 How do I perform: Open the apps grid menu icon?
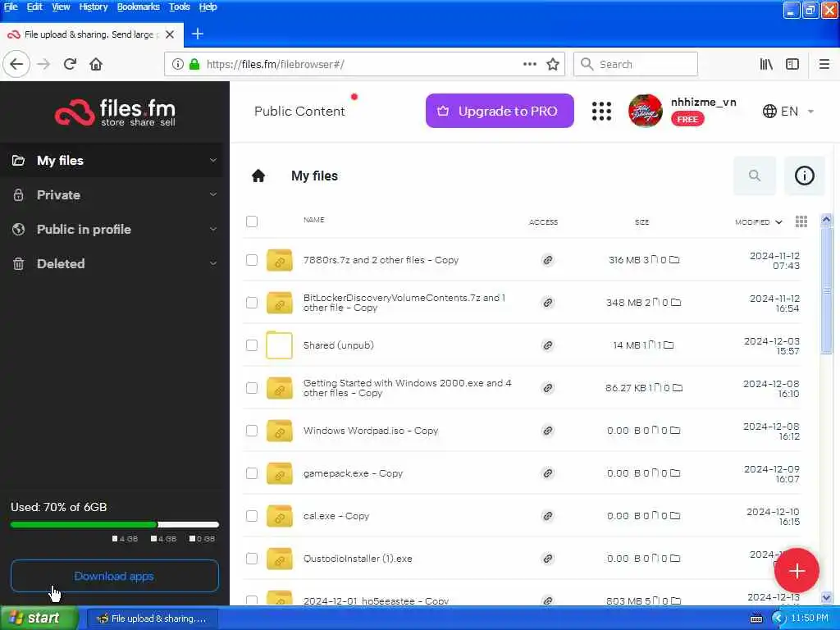tap(601, 111)
